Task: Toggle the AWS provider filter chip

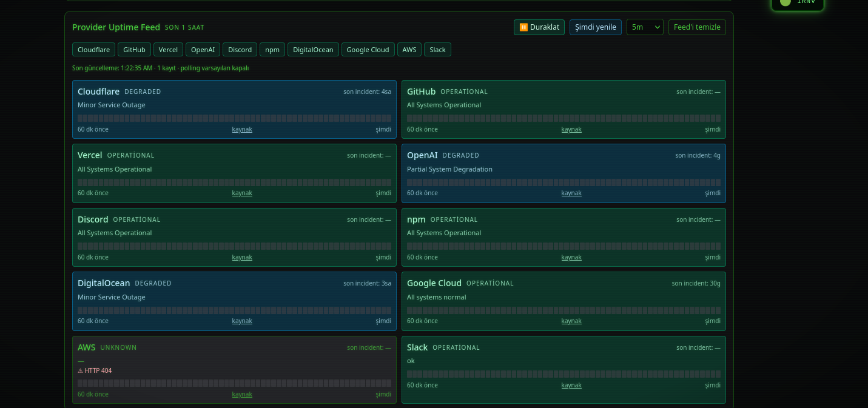Action: (x=409, y=50)
